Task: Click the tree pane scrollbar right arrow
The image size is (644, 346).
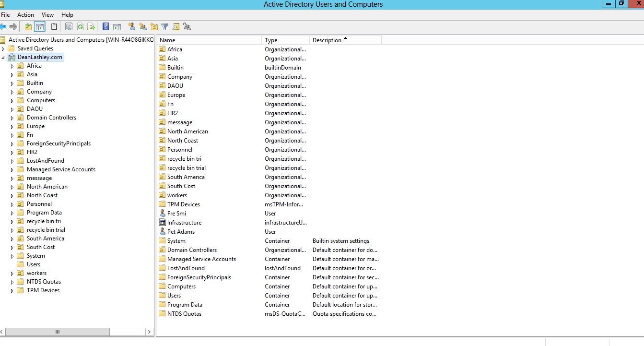Action: (150, 332)
